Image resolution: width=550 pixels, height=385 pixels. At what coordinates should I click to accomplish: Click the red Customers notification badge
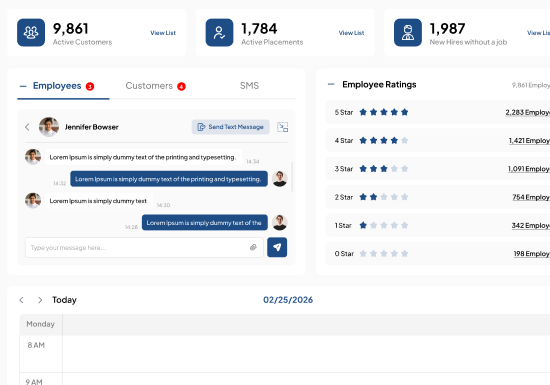coord(181,86)
